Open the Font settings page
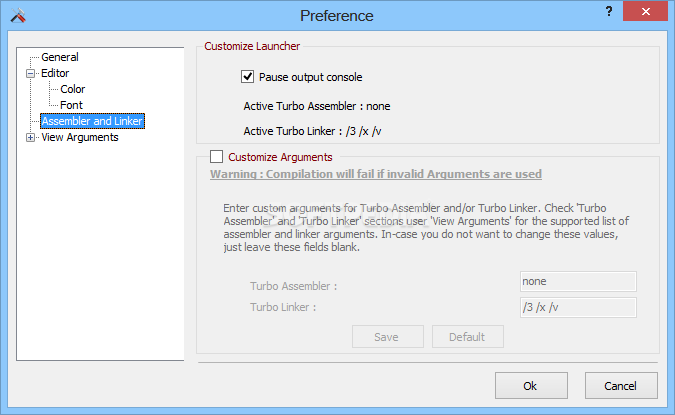Viewport: 675px width, 415px height. [x=71, y=105]
